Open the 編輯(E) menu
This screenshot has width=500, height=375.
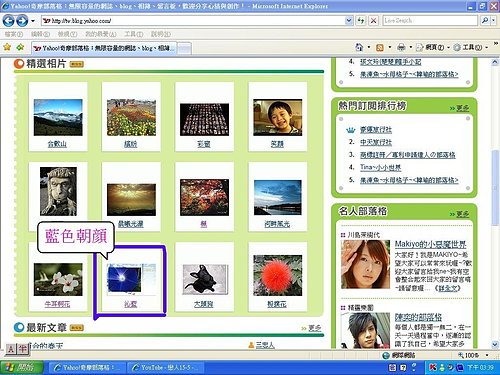(40, 34)
